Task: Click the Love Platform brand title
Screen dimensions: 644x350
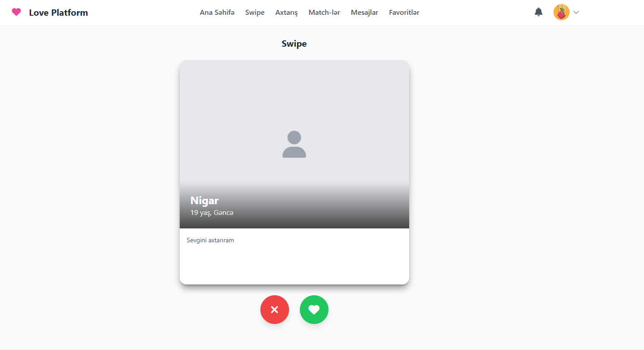Action: [x=59, y=13]
